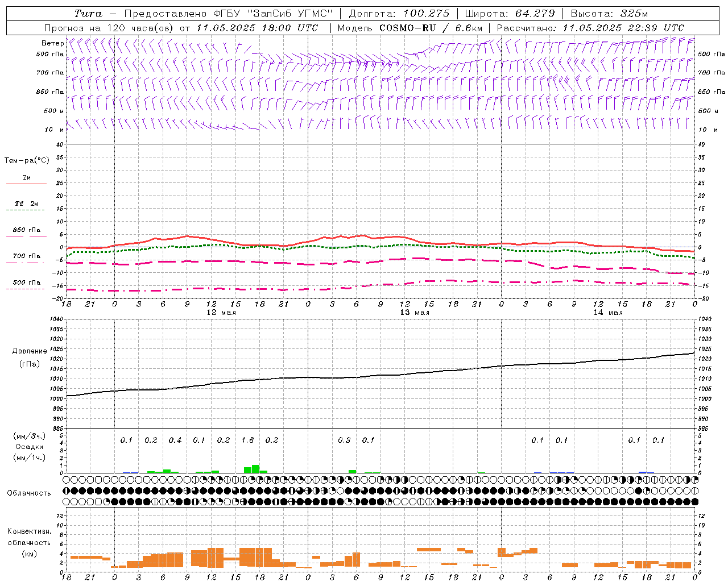Click the "0.4" precipitation amount value
728x582 pixels.
click(x=175, y=440)
